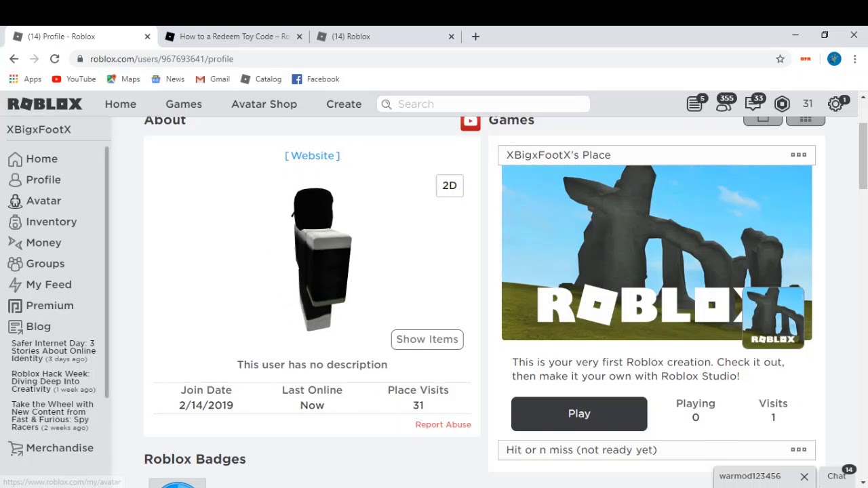Image resolution: width=868 pixels, height=488 pixels.
Task: Open Roblox Hack Week blog post
Action: click(x=54, y=382)
